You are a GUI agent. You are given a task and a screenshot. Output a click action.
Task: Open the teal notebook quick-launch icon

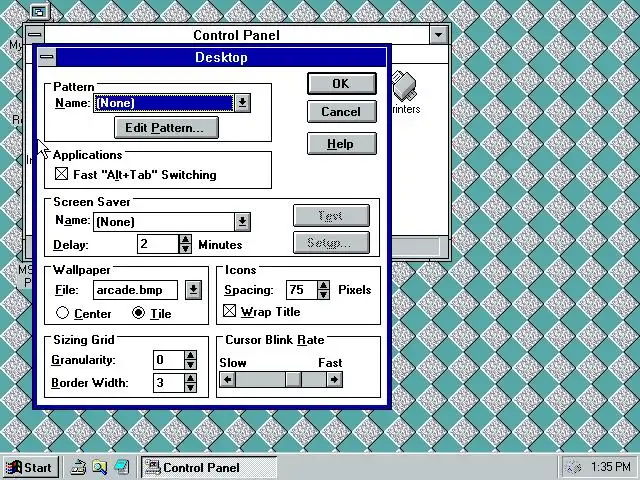click(x=122, y=467)
